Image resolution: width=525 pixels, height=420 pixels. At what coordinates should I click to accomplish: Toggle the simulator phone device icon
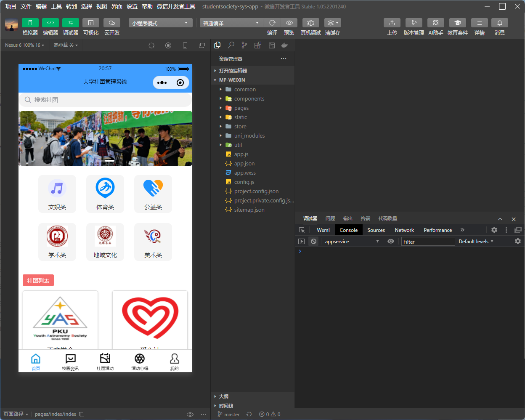click(185, 45)
